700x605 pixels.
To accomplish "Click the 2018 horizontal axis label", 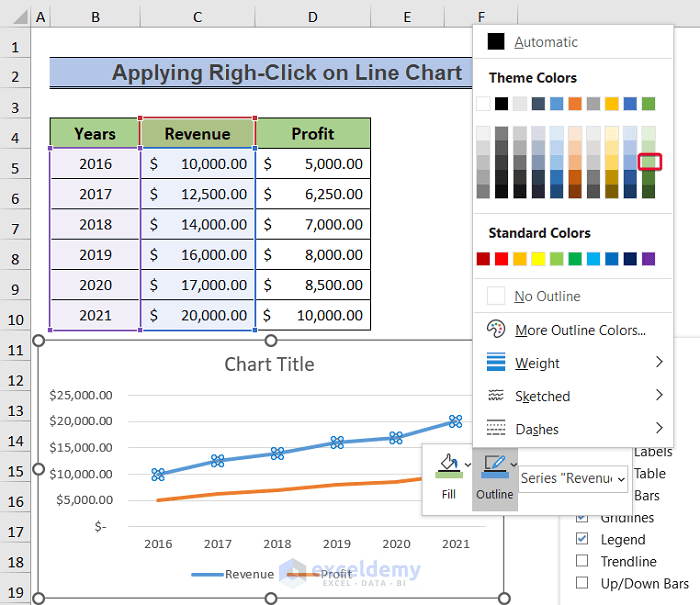I will (277, 544).
